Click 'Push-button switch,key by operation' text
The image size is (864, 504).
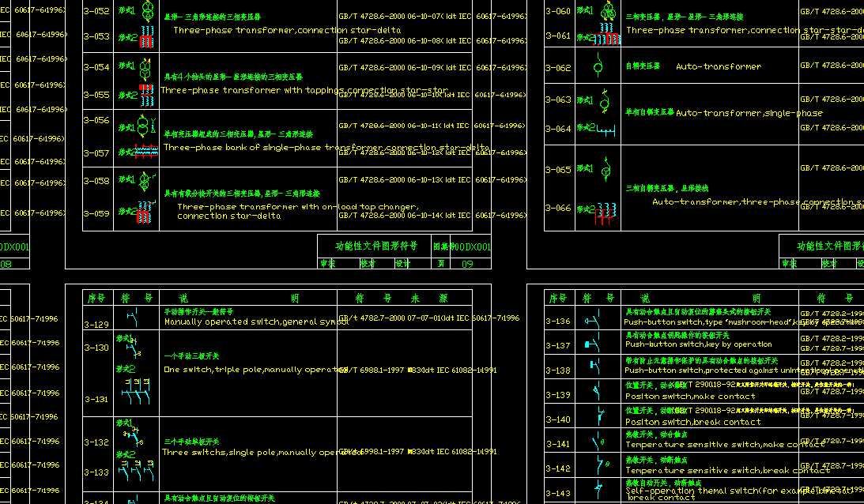pyautogui.click(x=698, y=344)
